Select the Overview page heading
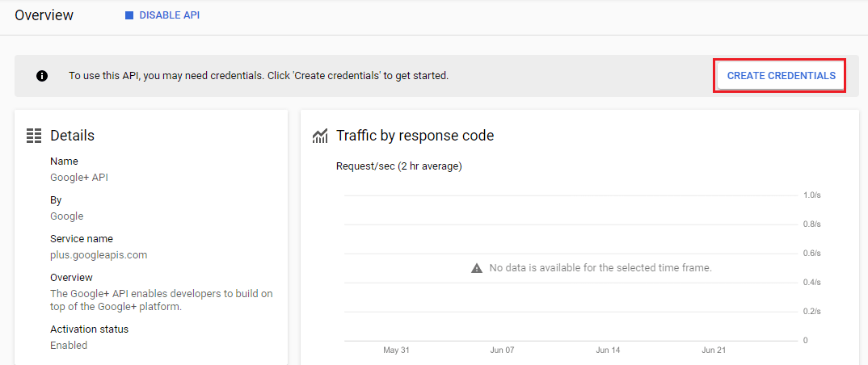This screenshot has height=365, width=868. (x=44, y=15)
